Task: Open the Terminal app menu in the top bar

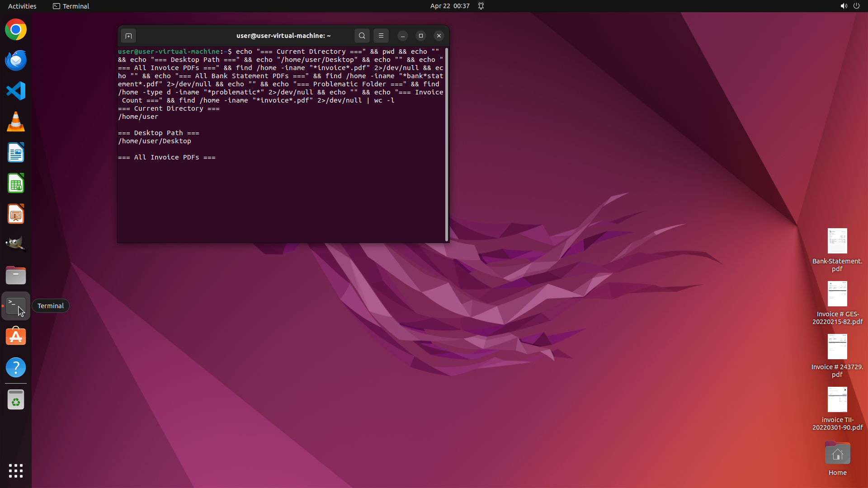Action: (71, 6)
